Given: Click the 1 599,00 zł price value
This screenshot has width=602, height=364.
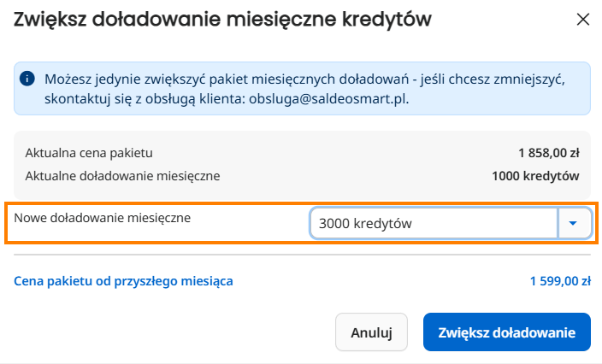Looking at the screenshot, I should click(560, 281).
